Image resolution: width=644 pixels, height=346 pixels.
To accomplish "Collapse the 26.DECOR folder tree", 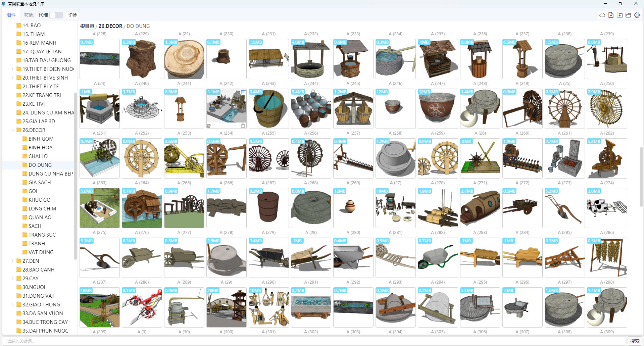I will 13,130.
